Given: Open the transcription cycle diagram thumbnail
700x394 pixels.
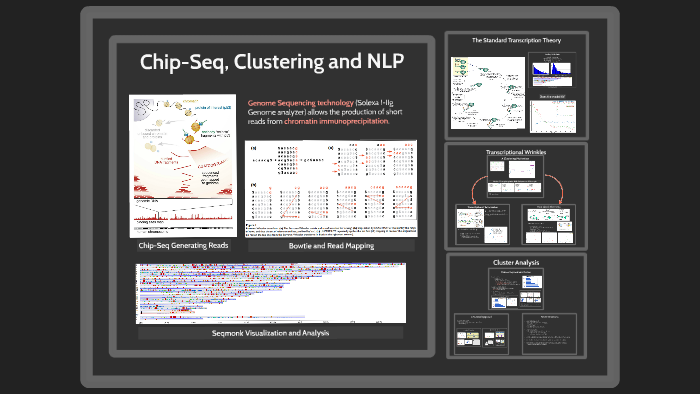Looking at the screenshot, I should click(488, 93).
